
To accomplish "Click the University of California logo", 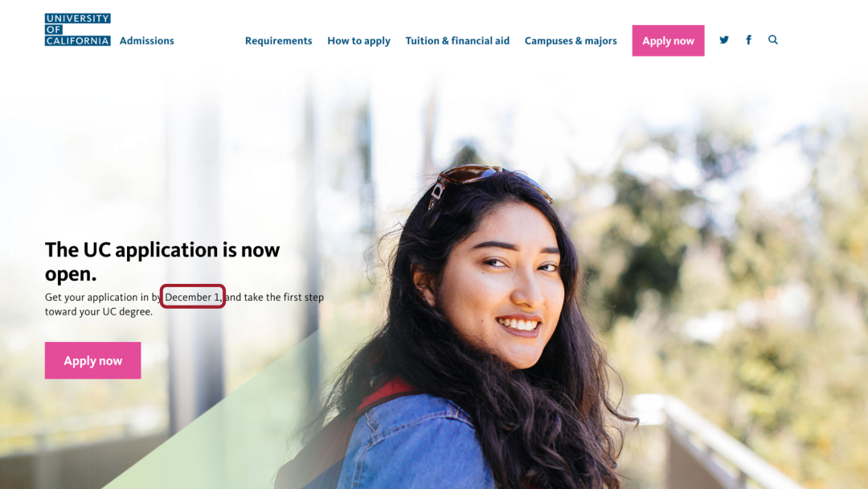I will click(77, 29).
